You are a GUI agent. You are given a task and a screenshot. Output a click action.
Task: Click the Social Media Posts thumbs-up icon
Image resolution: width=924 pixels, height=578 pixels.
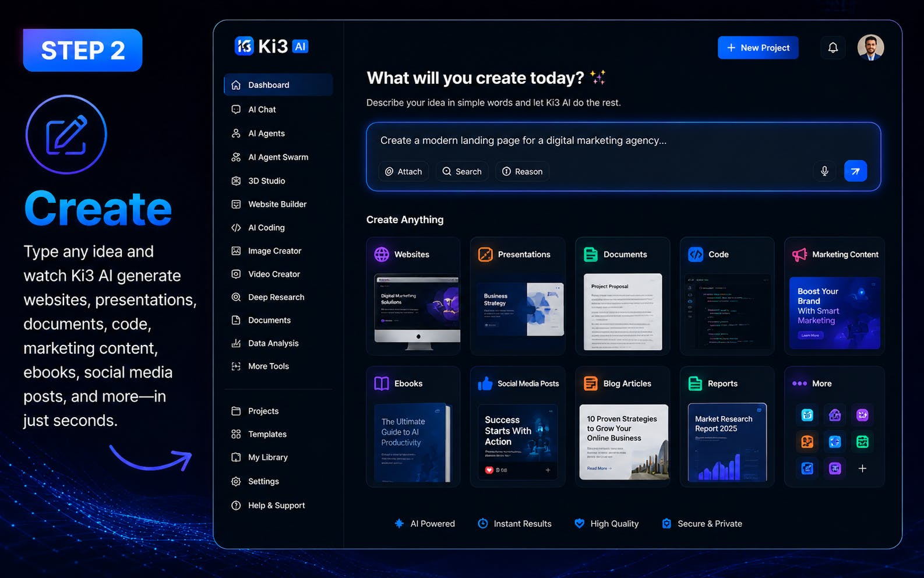[485, 383]
